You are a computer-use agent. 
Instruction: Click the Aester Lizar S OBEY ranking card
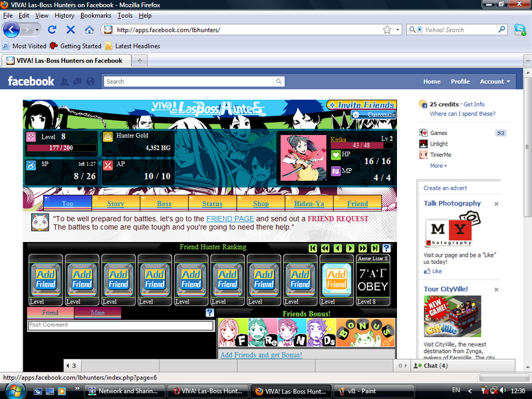372,280
